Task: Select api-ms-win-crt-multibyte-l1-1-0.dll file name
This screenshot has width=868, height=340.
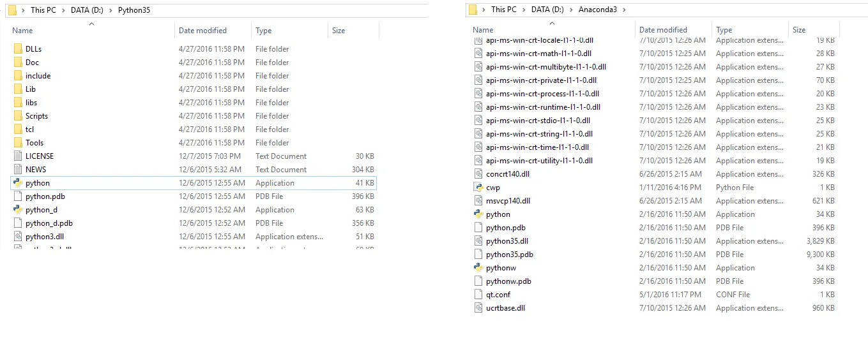Action: 546,67
